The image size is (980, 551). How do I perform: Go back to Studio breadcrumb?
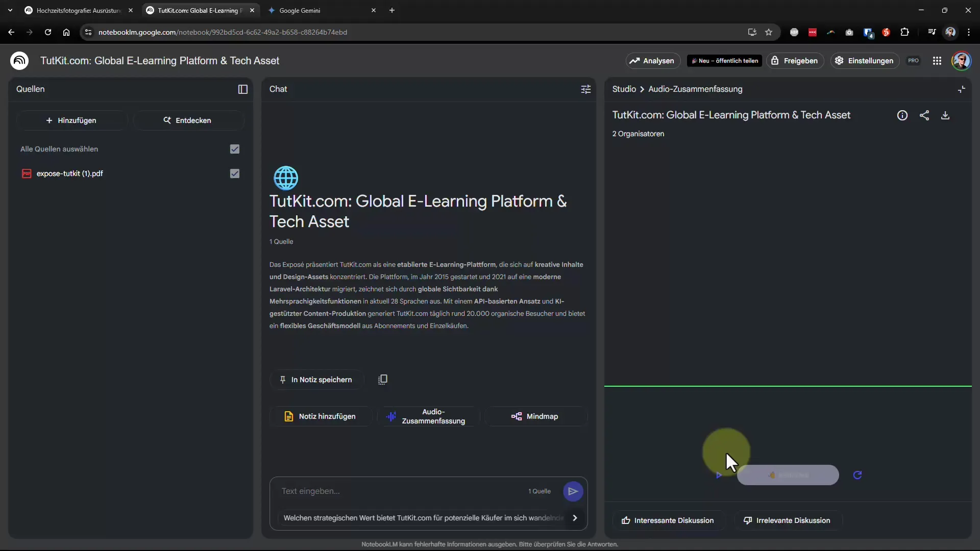click(x=624, y=89)
